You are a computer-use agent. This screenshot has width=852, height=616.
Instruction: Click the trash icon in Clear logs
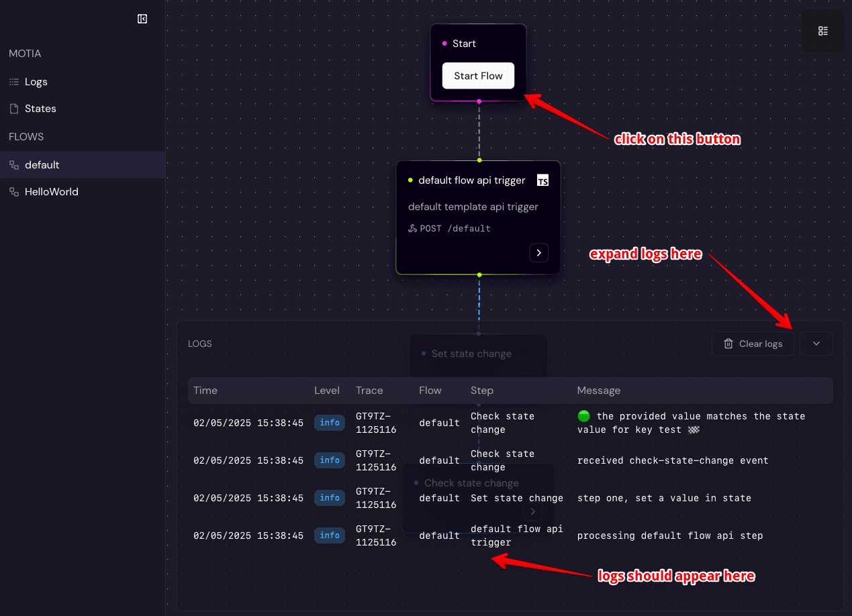tap(728, 344)
